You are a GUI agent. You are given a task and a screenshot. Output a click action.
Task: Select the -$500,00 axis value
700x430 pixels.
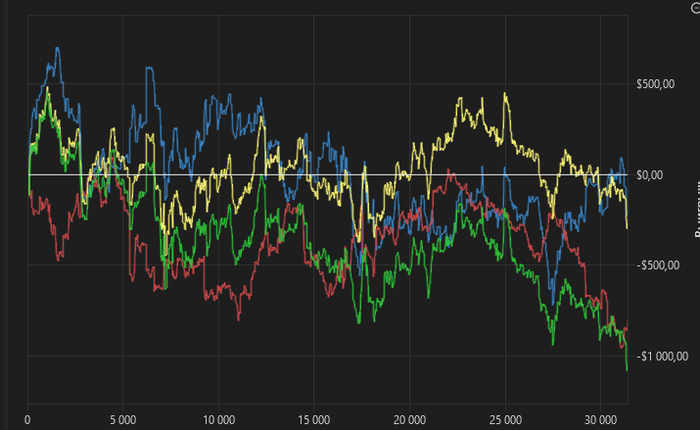tap(658, 265)
